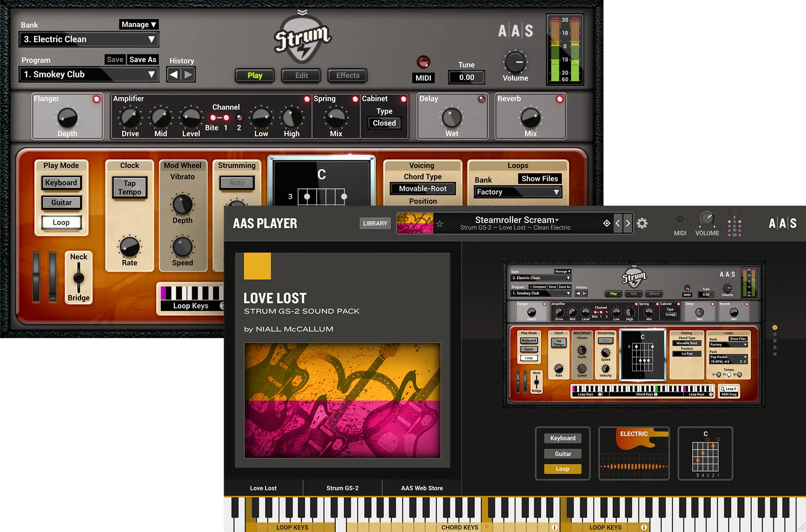Switch to the Edit view in Strum
806x532 pixels.
(301, 75)
